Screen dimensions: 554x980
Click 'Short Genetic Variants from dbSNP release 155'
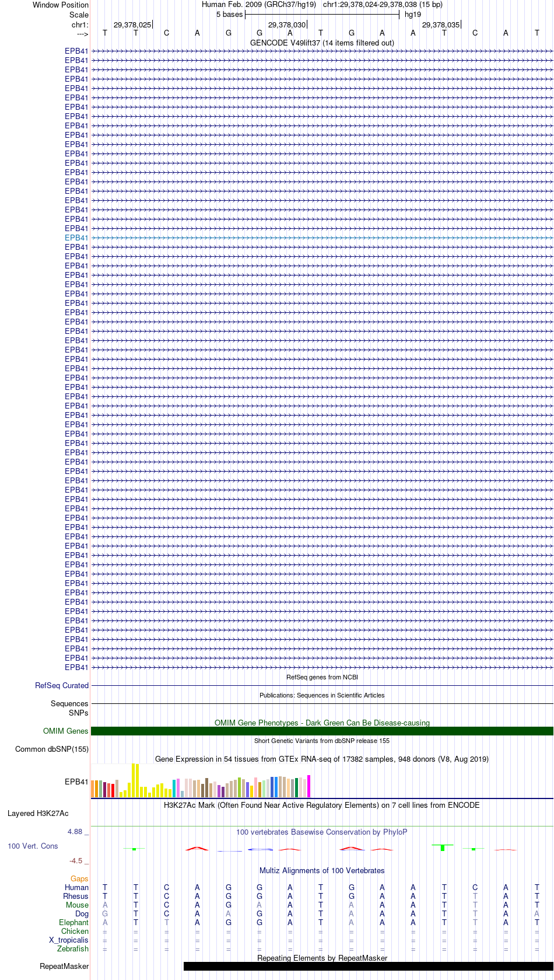click(322, 741)
